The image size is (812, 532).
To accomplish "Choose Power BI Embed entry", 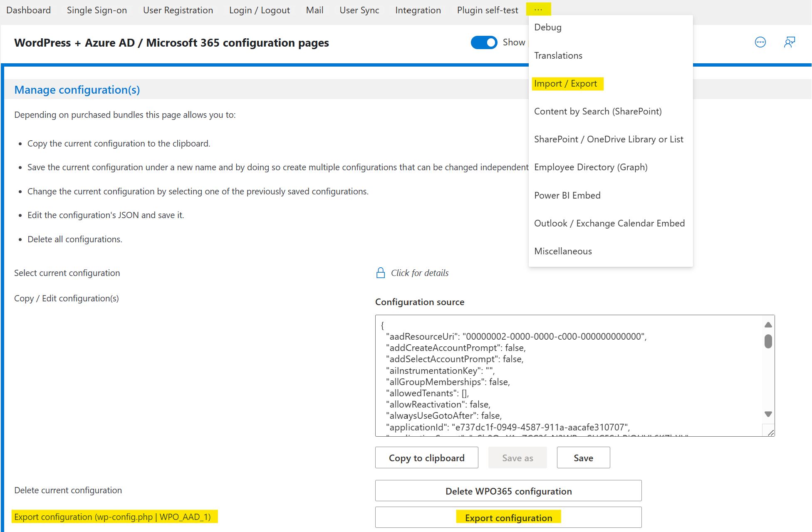I will [567, 195].
